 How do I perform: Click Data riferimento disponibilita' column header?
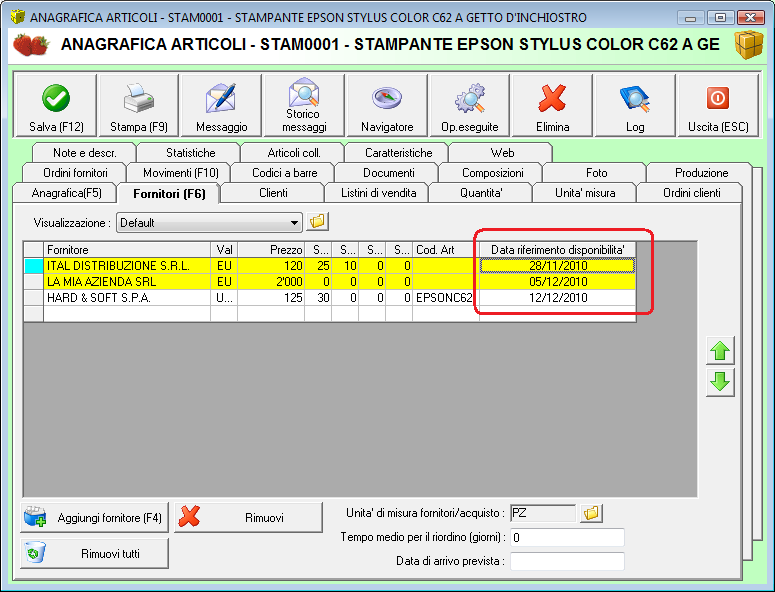[x=558, y=250]
